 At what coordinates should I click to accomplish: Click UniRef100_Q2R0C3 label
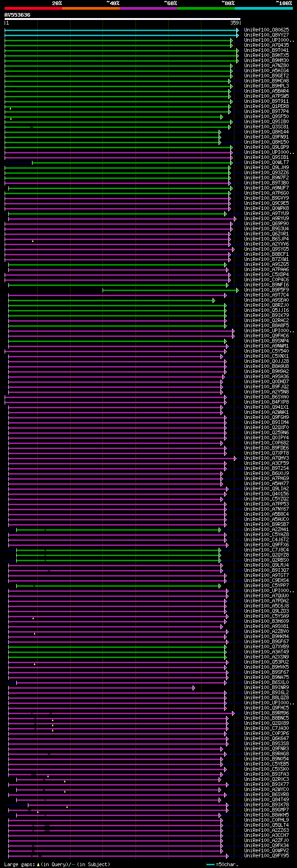(x=266, y=779)
